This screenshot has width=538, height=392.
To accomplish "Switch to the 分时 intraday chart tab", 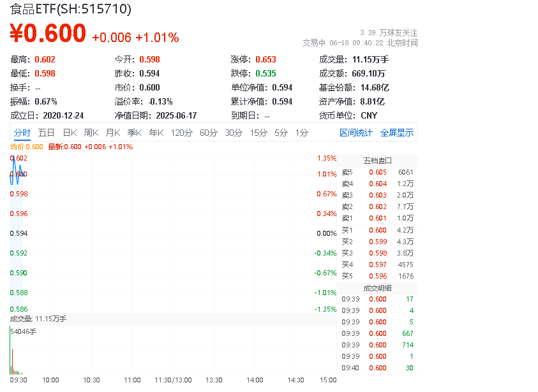I will (22, 133).
